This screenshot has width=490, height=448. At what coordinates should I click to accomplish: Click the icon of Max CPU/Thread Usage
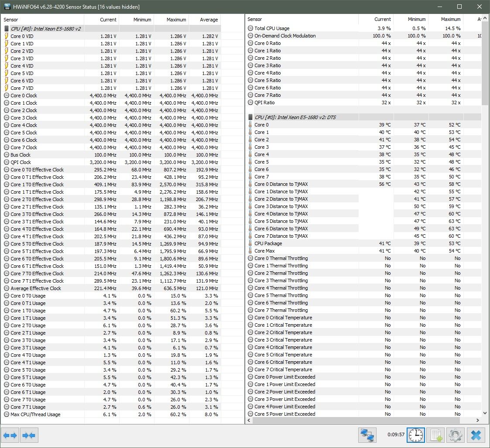[7, 414]
